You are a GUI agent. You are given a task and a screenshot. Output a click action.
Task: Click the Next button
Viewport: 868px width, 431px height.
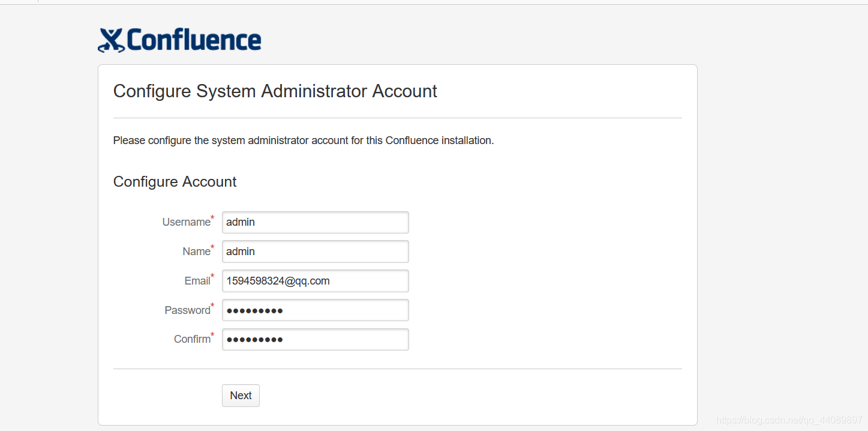click(x=241, y=396)
